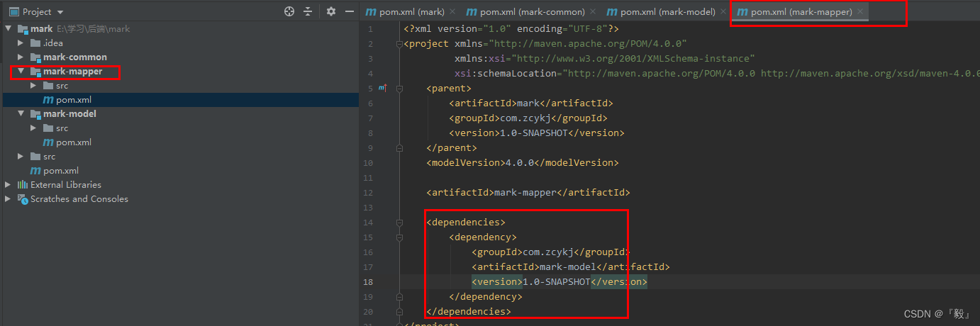The height and width of the screenshot is (326, 980).
Task: Fold the dependency block marker at line 15
Action: 400,237
